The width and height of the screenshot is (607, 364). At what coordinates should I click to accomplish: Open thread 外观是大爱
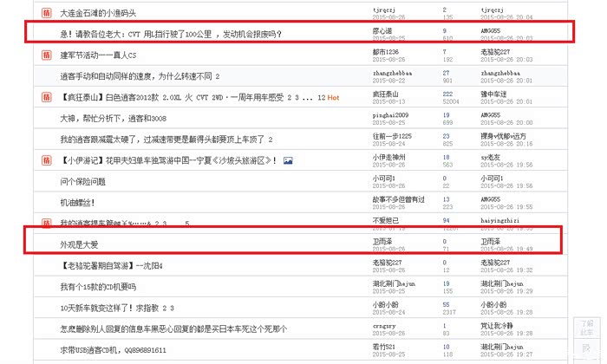tap(79, 244)
